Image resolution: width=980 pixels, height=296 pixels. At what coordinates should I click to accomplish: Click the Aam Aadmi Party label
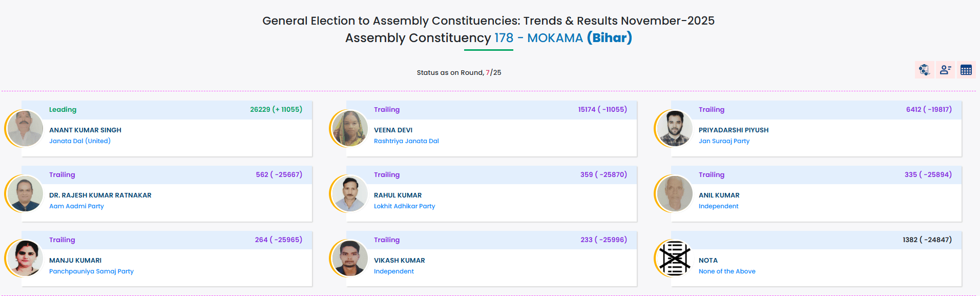(x=76, y=206)
